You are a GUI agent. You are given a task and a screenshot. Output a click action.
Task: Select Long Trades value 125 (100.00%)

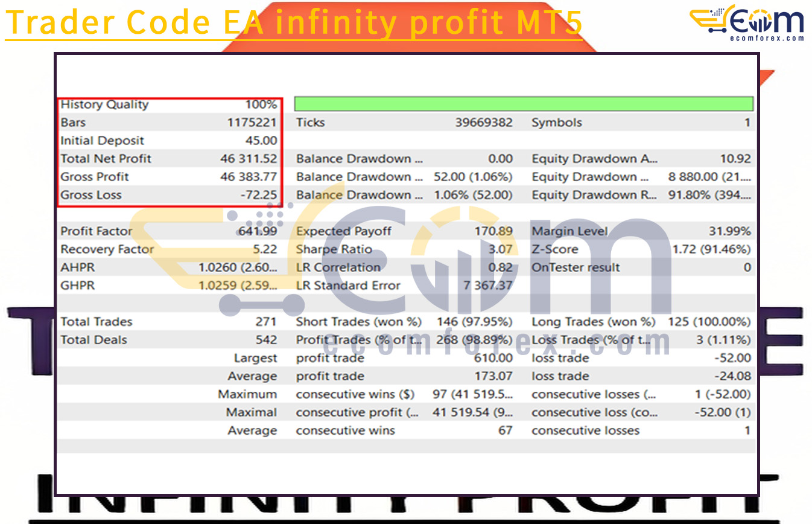709,322
